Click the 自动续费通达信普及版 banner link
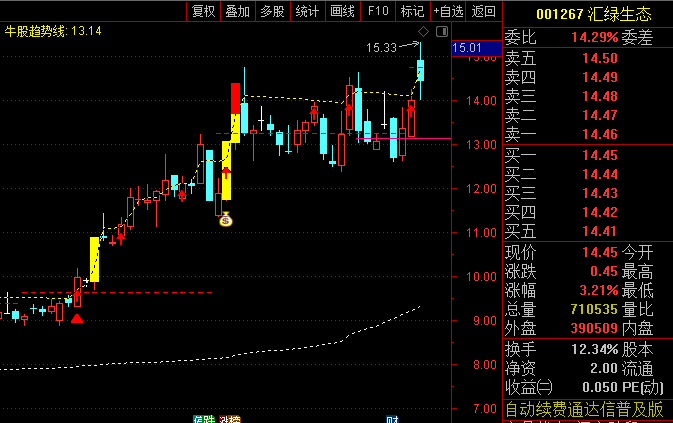This screenshot has width=673, height=423. tap(584, 410)
